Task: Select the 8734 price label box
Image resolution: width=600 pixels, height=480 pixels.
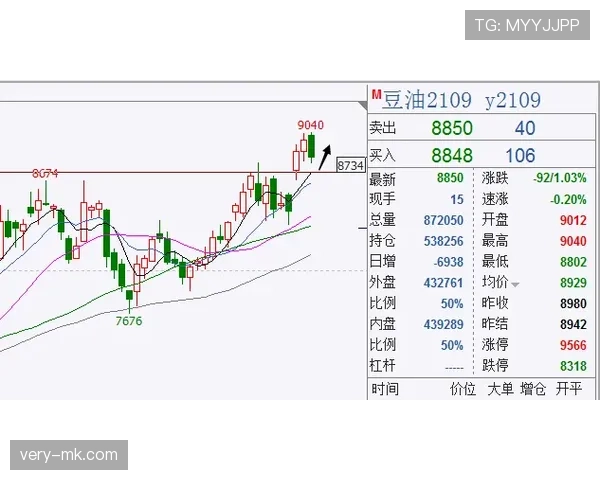Action: [x=351, y=166]
